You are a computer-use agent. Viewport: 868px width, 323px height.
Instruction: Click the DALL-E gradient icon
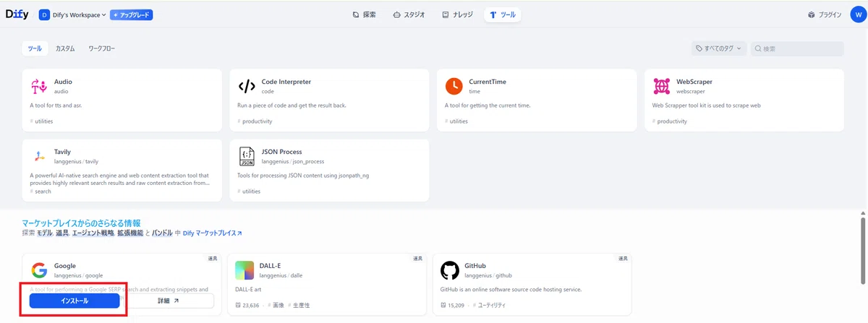tap(244, 270)
